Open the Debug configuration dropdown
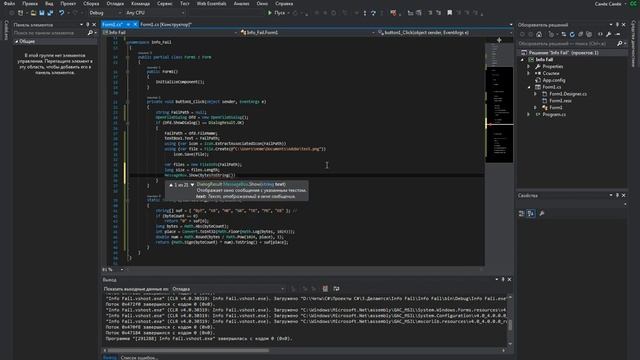 click(x=105, y=13)
